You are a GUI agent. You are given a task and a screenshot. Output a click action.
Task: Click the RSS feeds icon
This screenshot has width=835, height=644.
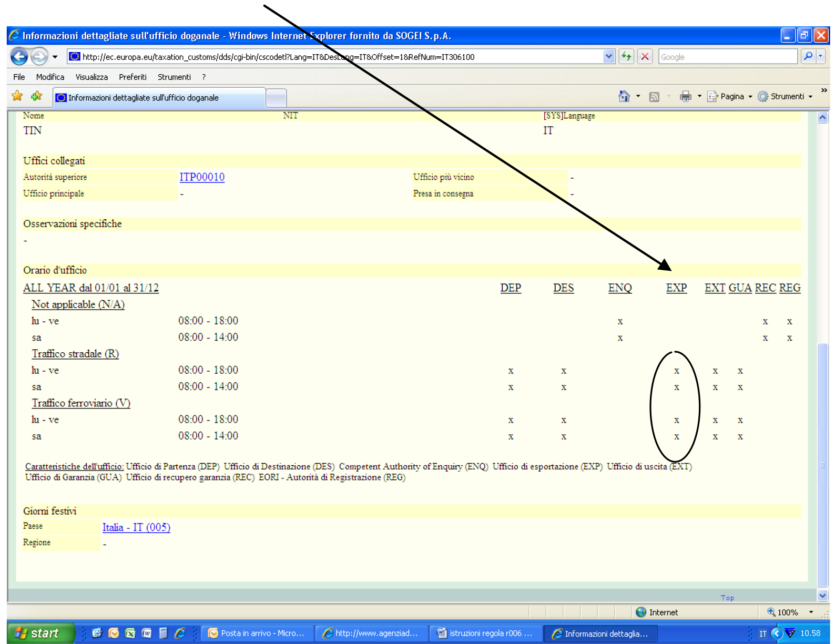tap(654, 97)
